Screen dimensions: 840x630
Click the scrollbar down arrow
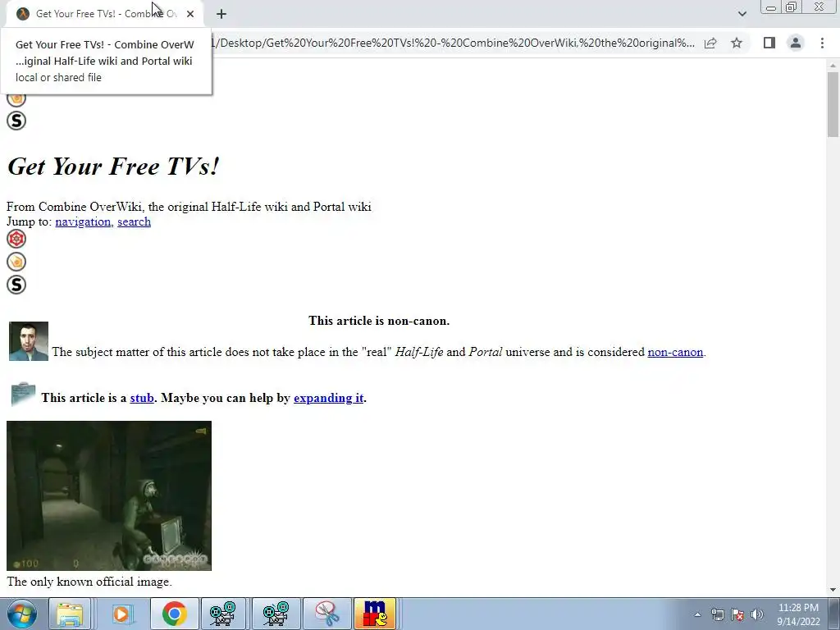(833, 590)
